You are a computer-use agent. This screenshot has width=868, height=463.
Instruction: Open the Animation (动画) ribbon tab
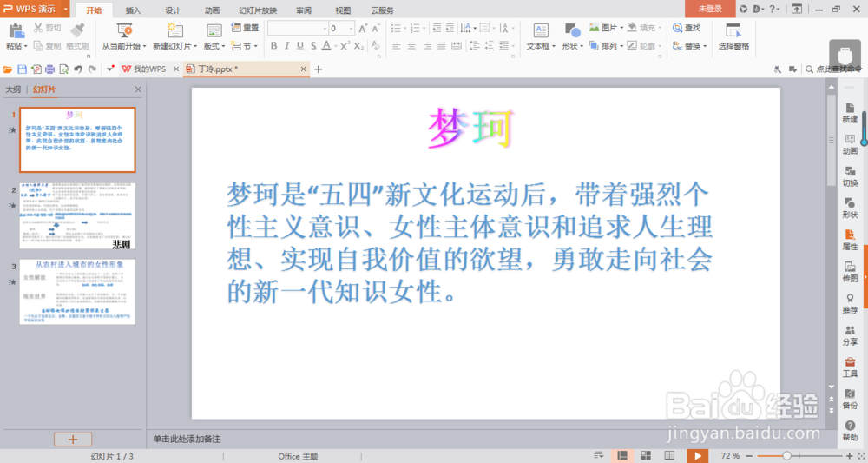(212, 10)
